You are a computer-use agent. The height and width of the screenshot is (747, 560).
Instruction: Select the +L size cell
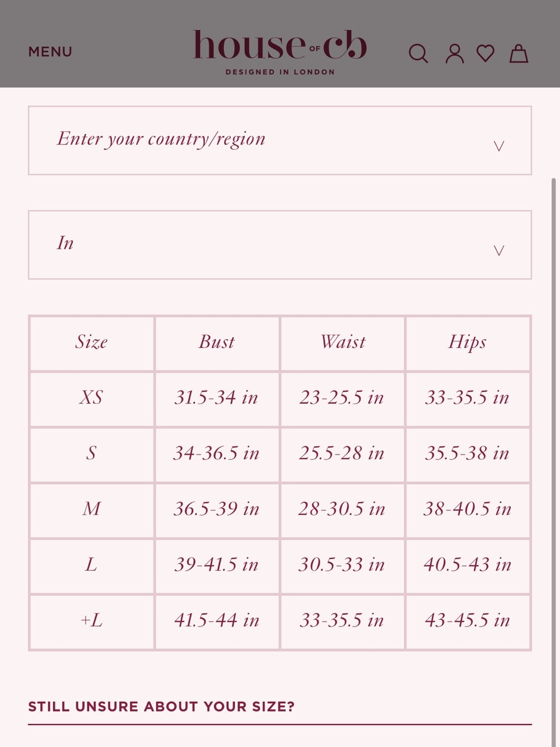(x=92, y=621)
